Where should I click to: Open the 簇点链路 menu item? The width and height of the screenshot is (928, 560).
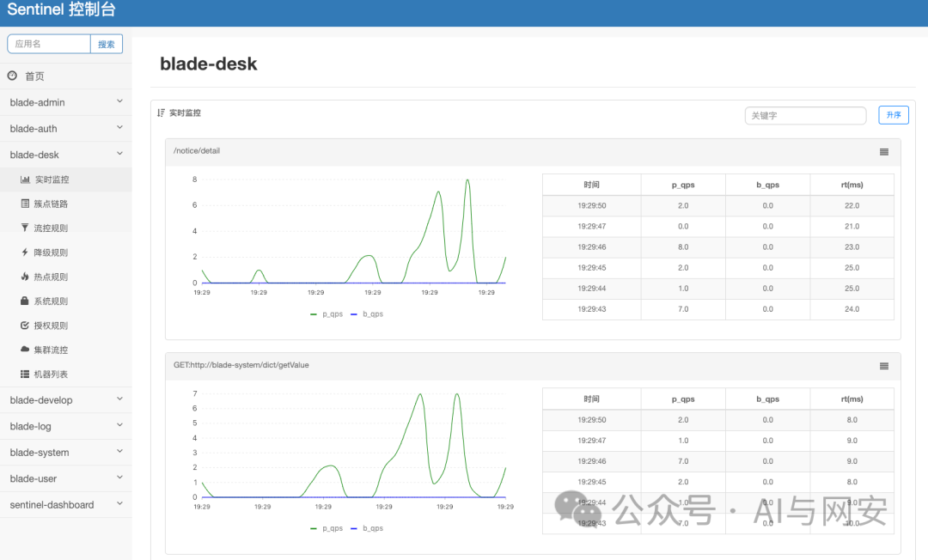coord(65,204)
